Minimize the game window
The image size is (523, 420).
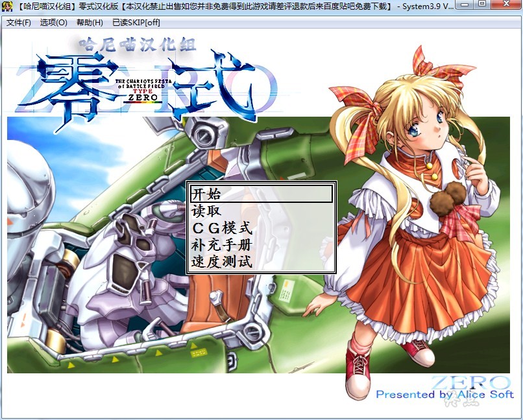[465, 5]
